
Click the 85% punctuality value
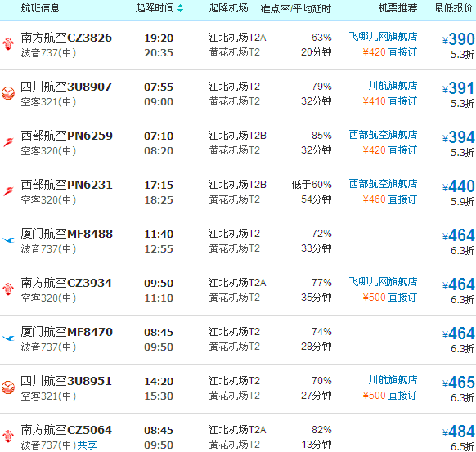point(321,136)
